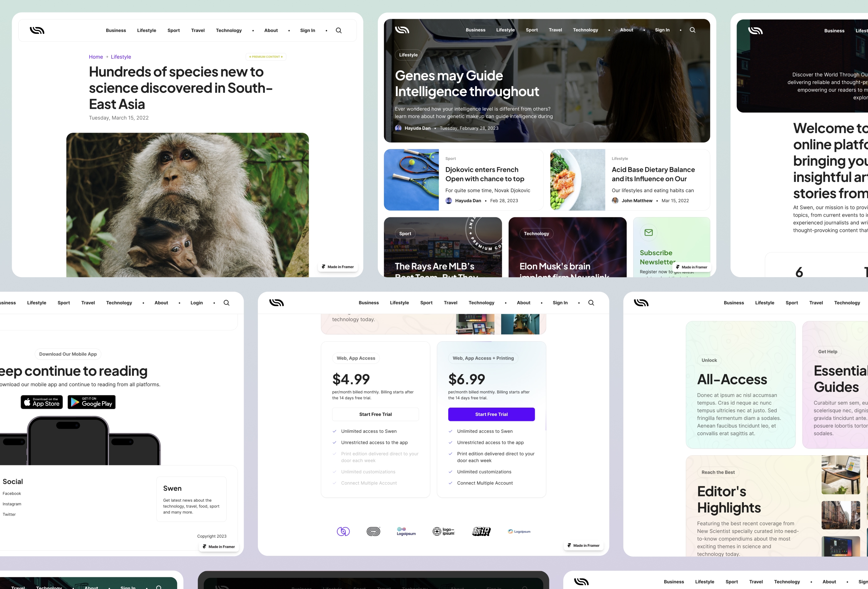This screenshot has height=589, width=868.
Task: Click Hayuda Dan's avatar on the featured article
Action: pyautogui.click(x=398, y=128)
